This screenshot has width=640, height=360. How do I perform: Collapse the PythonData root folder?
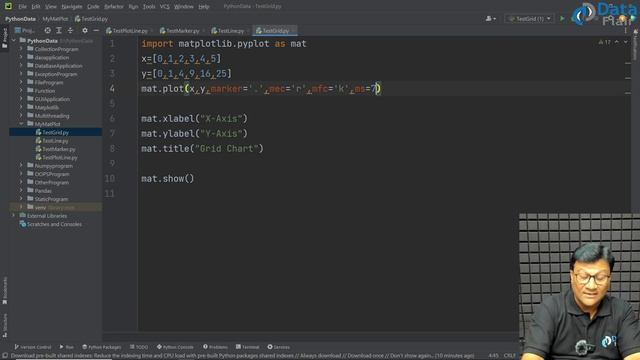14,41
